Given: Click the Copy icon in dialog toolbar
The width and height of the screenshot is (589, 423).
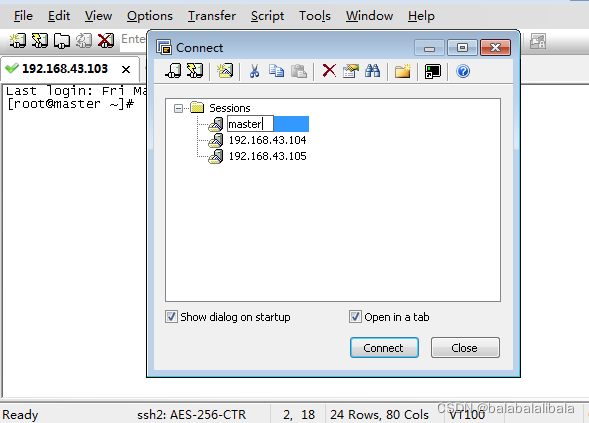Looking at the screenshot, I should tap(276, 71).
